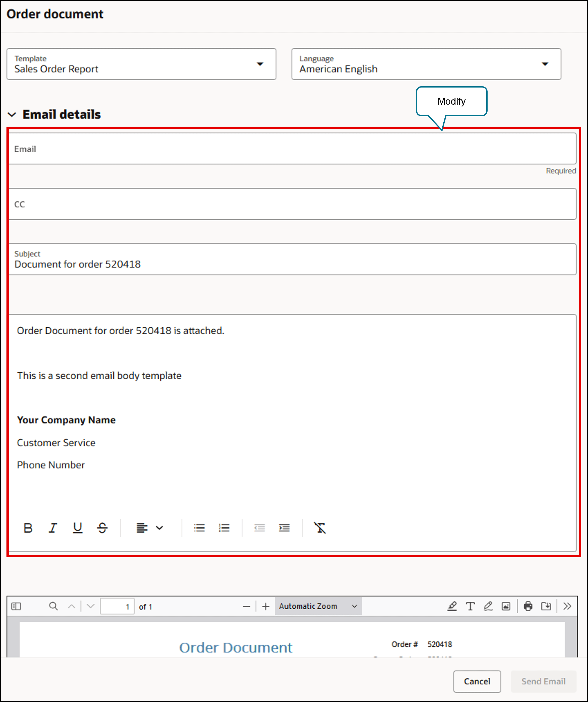
Task: Increase indent in email body
Action: click(x=284, y=528)
